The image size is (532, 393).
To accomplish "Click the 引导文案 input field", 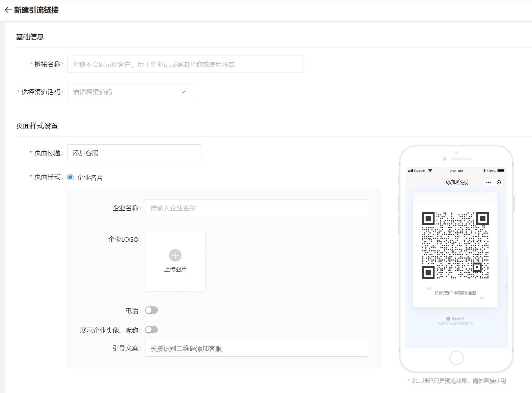I will tap(256, 348).
